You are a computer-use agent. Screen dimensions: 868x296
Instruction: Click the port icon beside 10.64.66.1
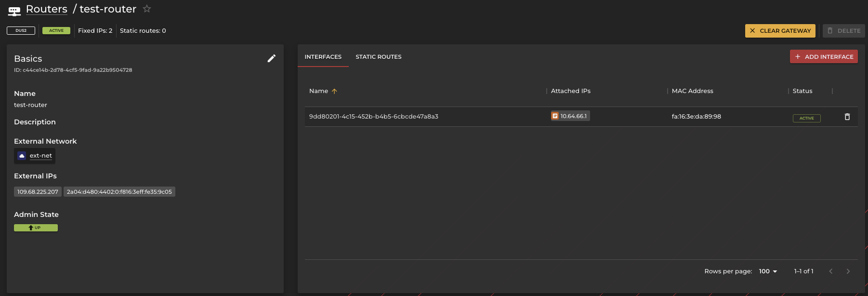[555, 116]
